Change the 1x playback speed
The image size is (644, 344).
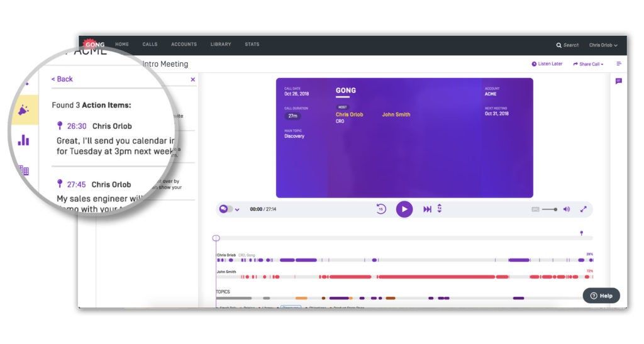(440, 209)
